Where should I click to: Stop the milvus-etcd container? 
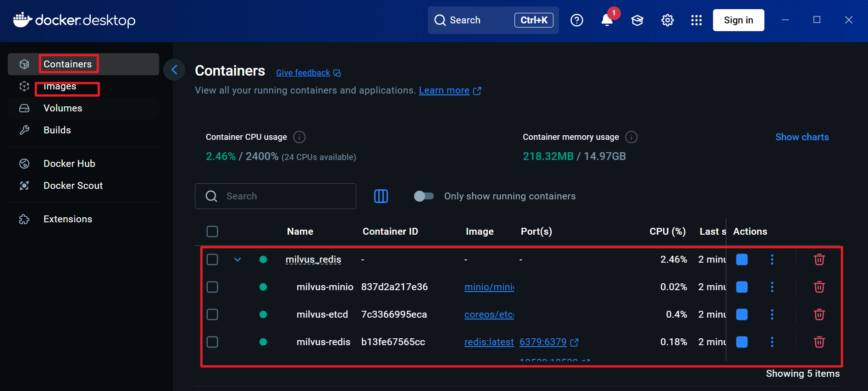tap(741, 314)
